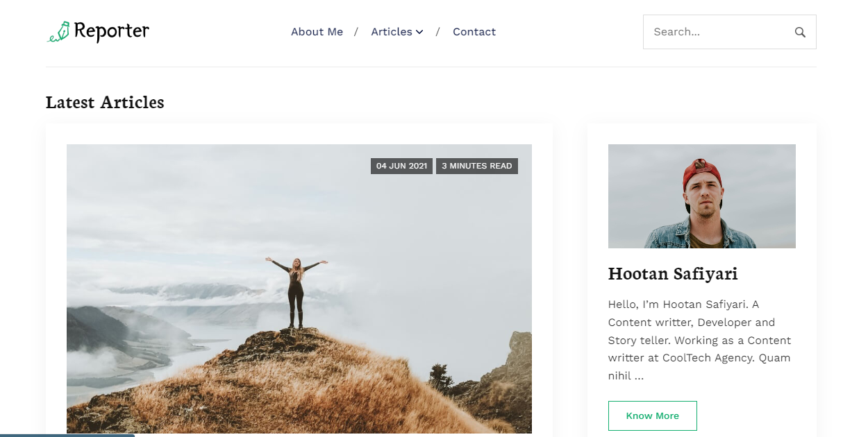Open the About Me page
868x437 pixels.
point(317,32)
